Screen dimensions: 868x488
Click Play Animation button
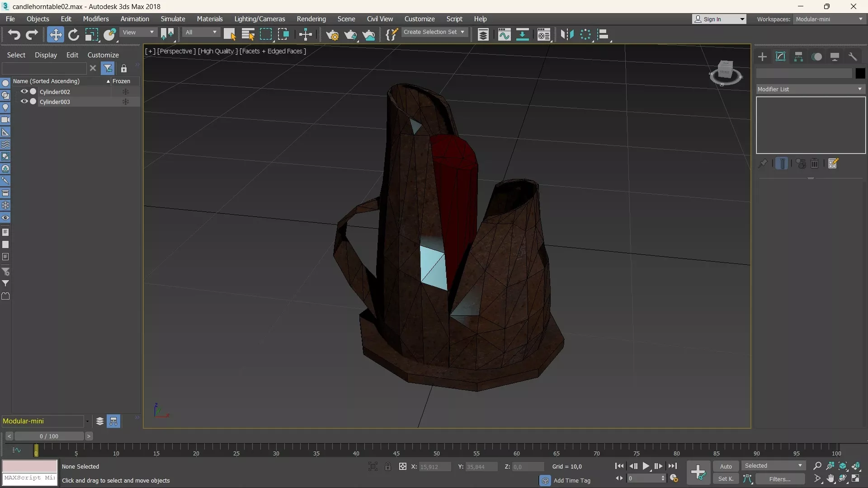646,466
